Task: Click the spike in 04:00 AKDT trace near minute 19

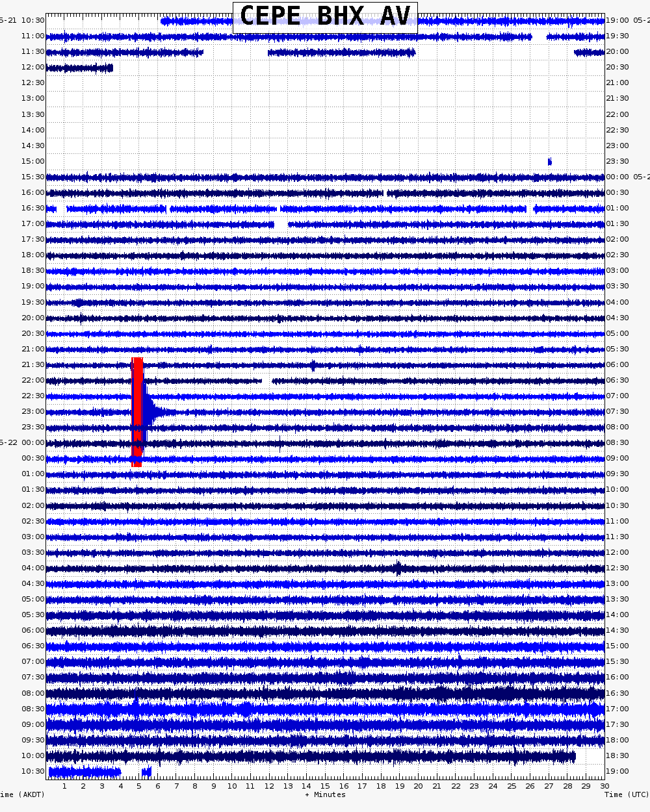Action: tap(398, 568)
